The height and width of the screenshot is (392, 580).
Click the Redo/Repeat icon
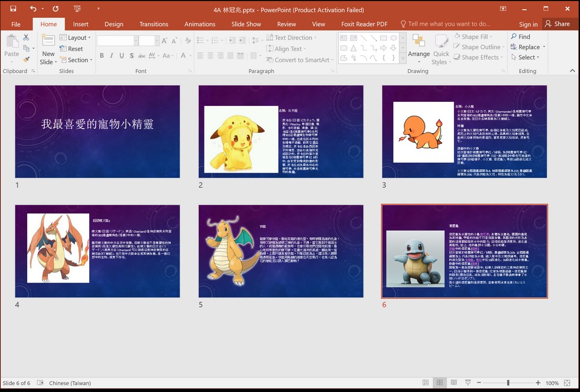click(55, 9)
